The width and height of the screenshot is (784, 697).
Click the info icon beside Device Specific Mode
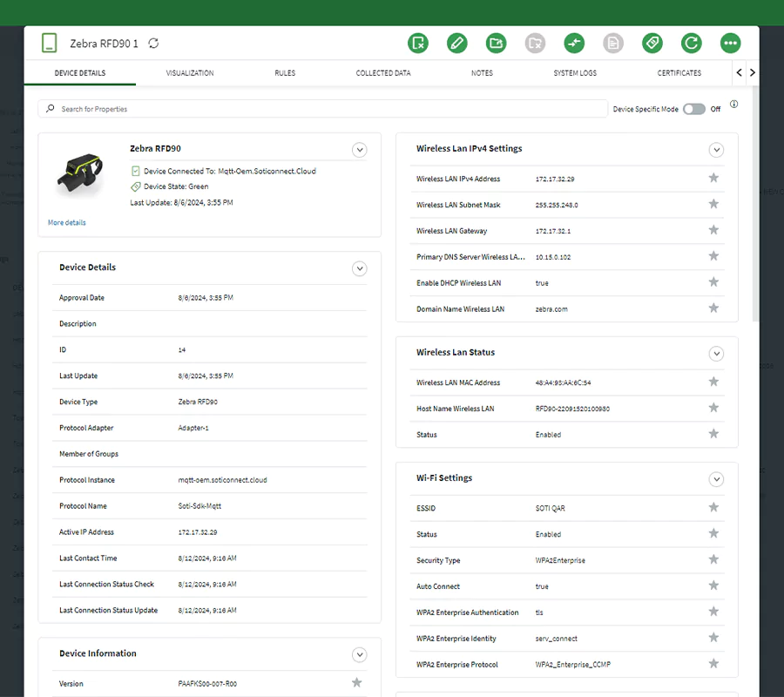point(733,104)
